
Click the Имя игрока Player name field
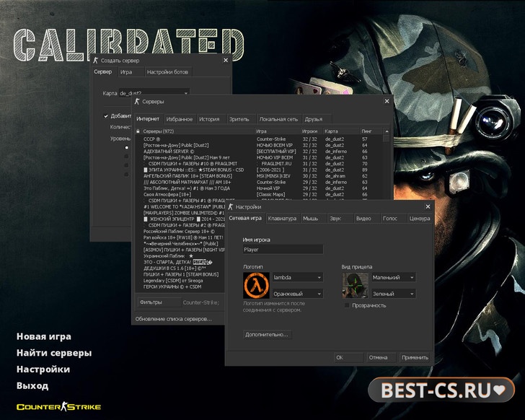pos(283,250)
